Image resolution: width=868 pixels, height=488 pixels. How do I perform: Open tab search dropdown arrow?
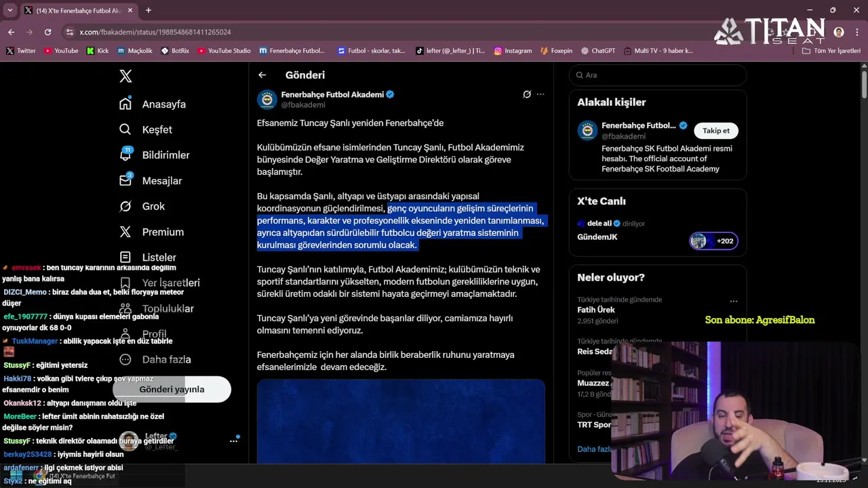pyautogui.click(x=9, y=10)
